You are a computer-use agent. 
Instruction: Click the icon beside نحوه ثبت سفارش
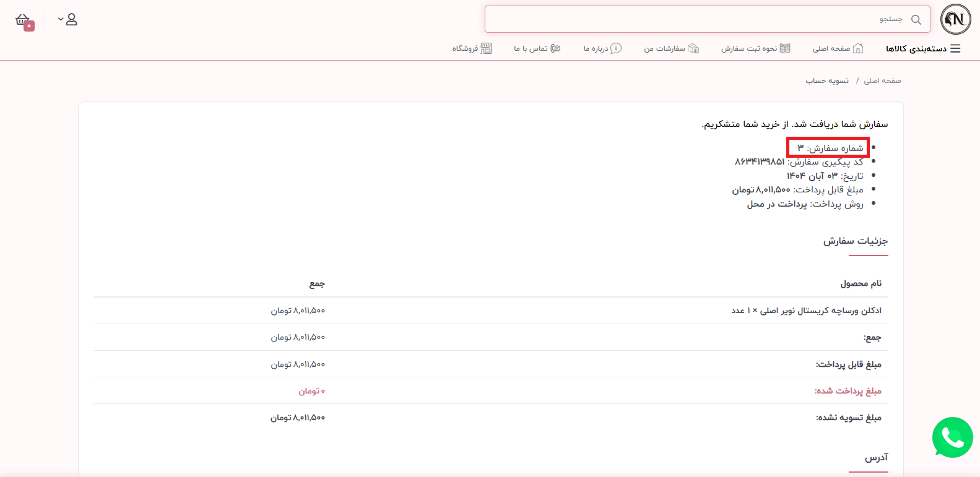(785, 48)
